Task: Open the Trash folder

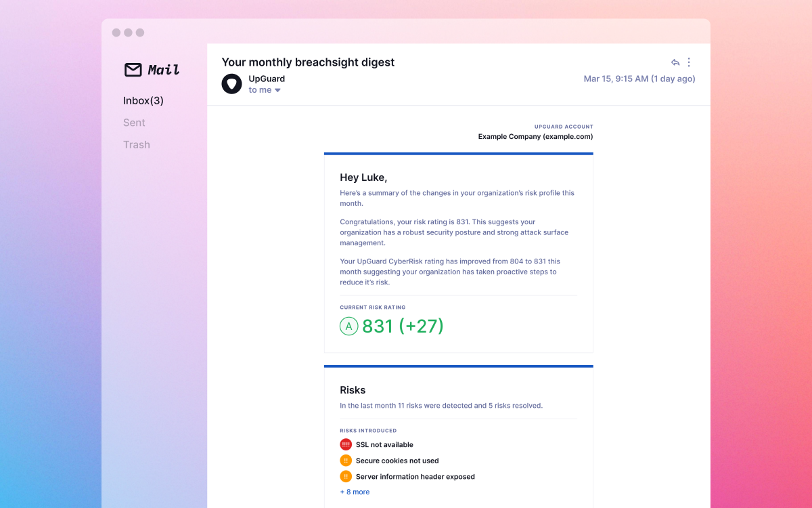Action: [137, 144]
